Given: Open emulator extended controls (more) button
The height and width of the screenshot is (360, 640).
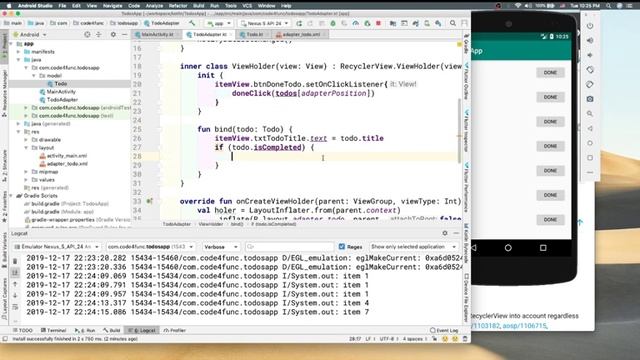Looking at the screenshot, I should 590,173.
